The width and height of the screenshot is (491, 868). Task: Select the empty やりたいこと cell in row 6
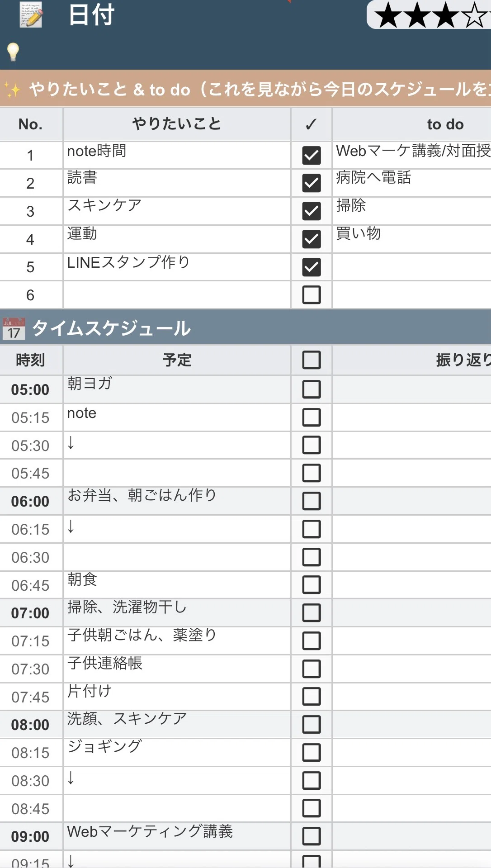click(177, 295)
